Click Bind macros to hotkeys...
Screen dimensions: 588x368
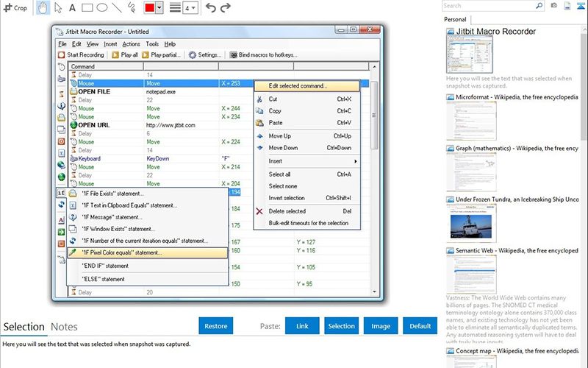(x=264, y=54)
